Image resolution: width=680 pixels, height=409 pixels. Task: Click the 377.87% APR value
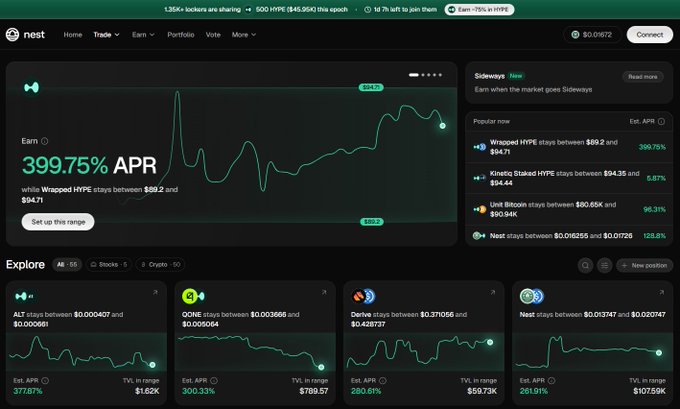coord(28,391)
